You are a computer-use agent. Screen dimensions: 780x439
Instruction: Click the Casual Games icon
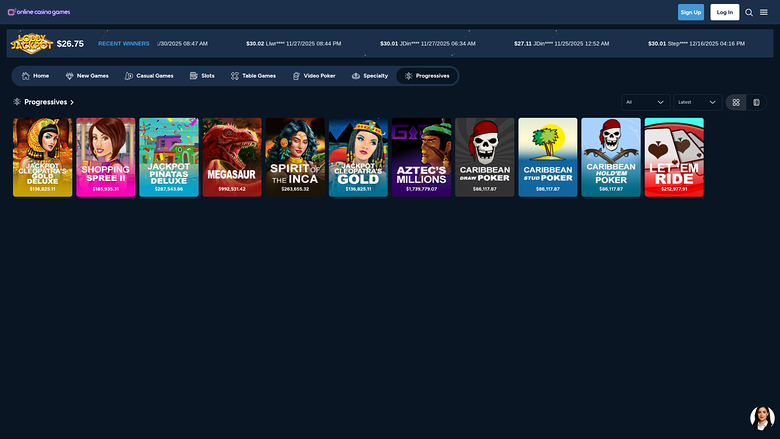[x=129, y=76]
